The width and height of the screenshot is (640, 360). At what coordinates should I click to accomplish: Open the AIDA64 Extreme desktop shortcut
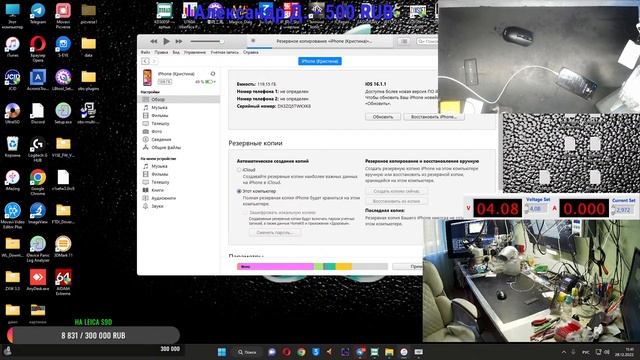pyautogui.click(x=63, y=282)
